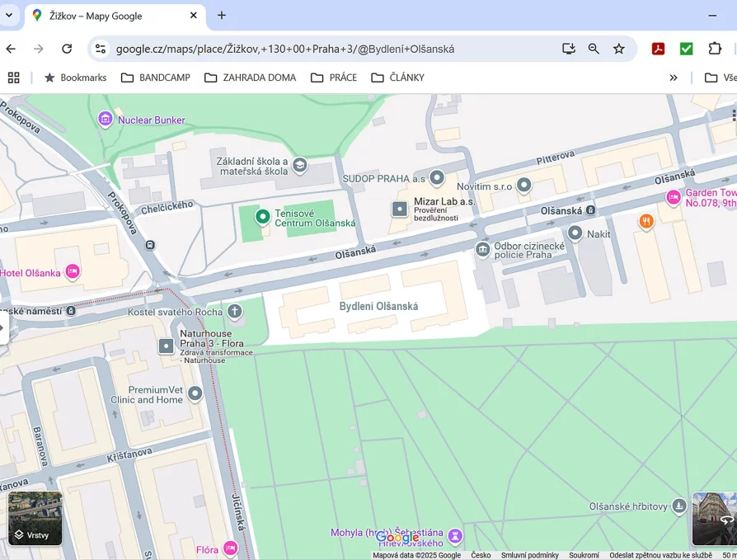Select the SUDOP PRAHA a.s. marker
Viewport: 737px width, 560px height.
(x=437, y=178)
